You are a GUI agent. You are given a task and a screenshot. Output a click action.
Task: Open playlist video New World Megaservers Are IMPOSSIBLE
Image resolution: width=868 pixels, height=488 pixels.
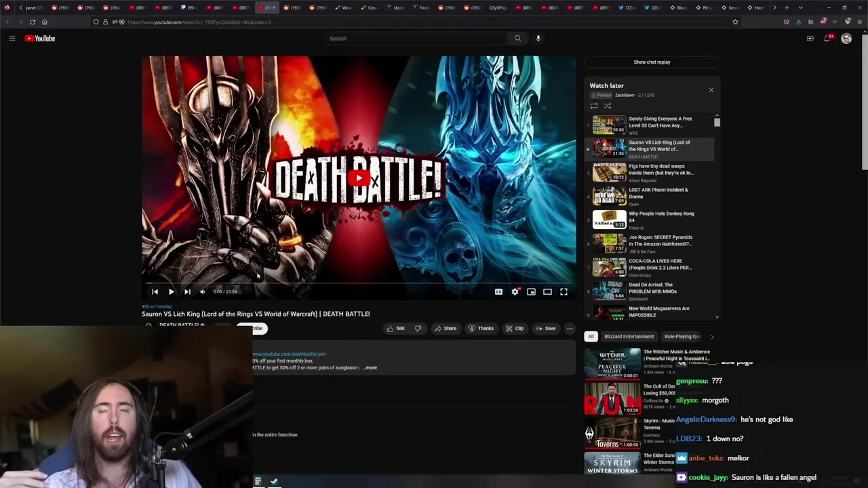[x=650, y=312]
